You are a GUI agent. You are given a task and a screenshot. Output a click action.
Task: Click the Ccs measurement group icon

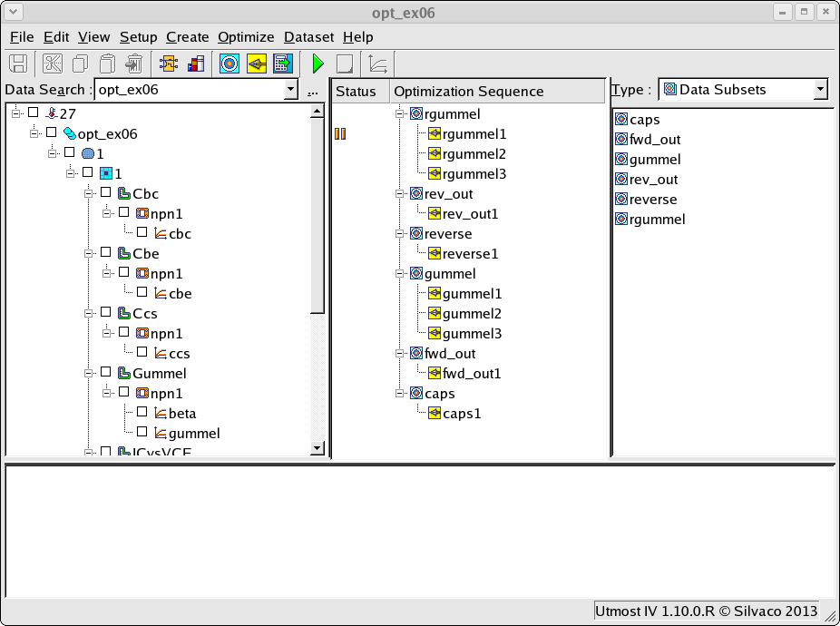[x=124, y=312]
